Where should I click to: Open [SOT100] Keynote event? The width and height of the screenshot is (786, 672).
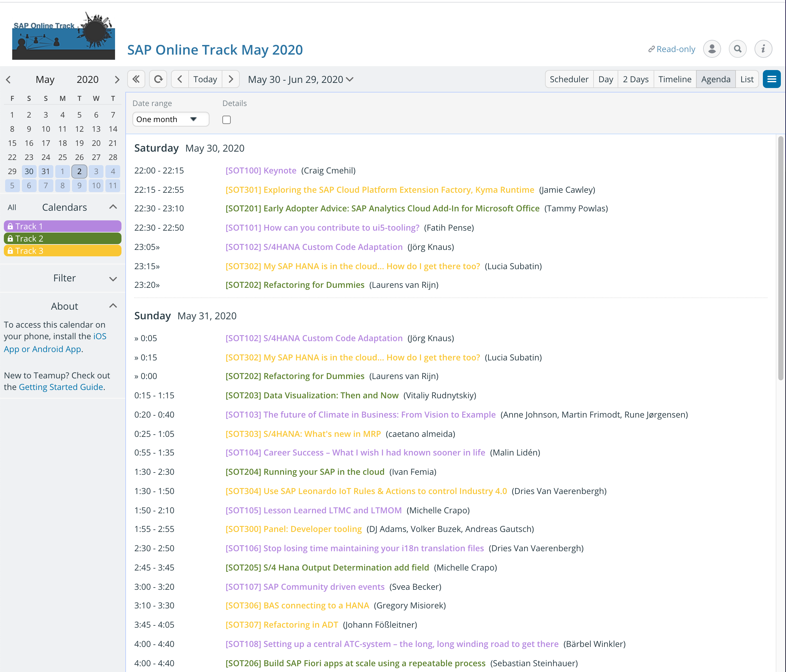click(x=261, y=171)
